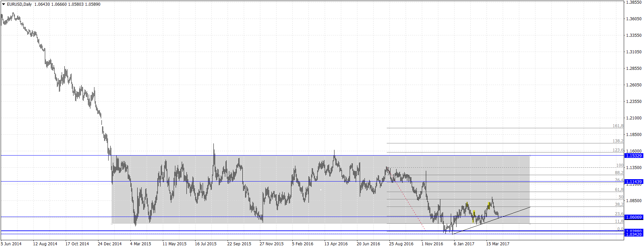Click the 22 Sep 2015 date label
The width and height of the screenshot is (644, 248).
(239, 244)
